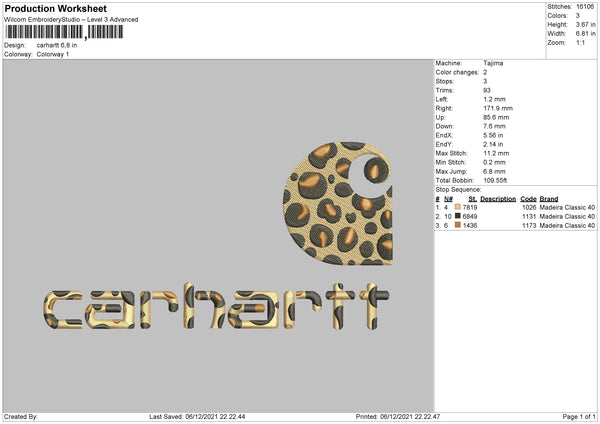Click the 'carhartt' embroidered wordmark
The image size is (600, 424).
216,306
